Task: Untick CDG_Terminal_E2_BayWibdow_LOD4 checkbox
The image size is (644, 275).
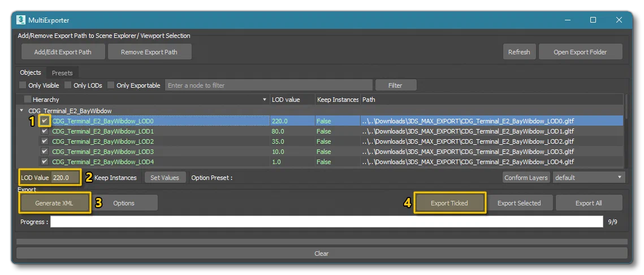Action: [45, 161]
